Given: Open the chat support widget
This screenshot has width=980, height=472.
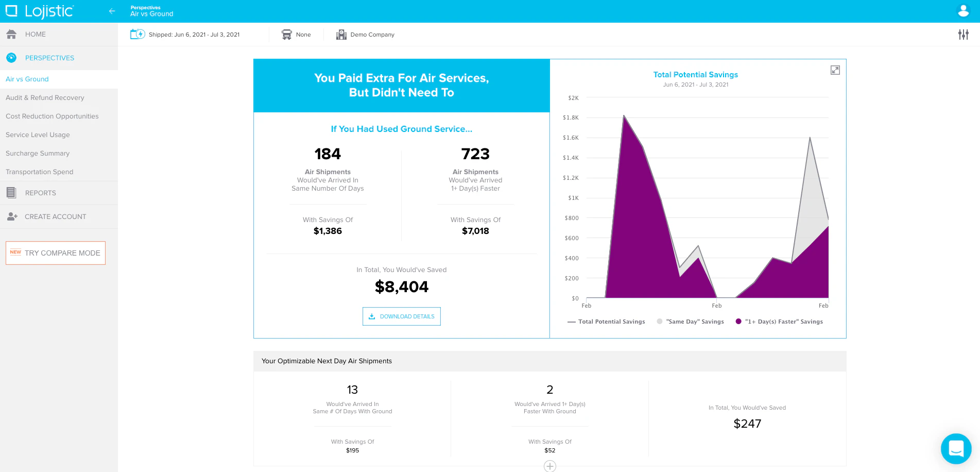Looking at the screenshot, I should (x=956, y=448).
